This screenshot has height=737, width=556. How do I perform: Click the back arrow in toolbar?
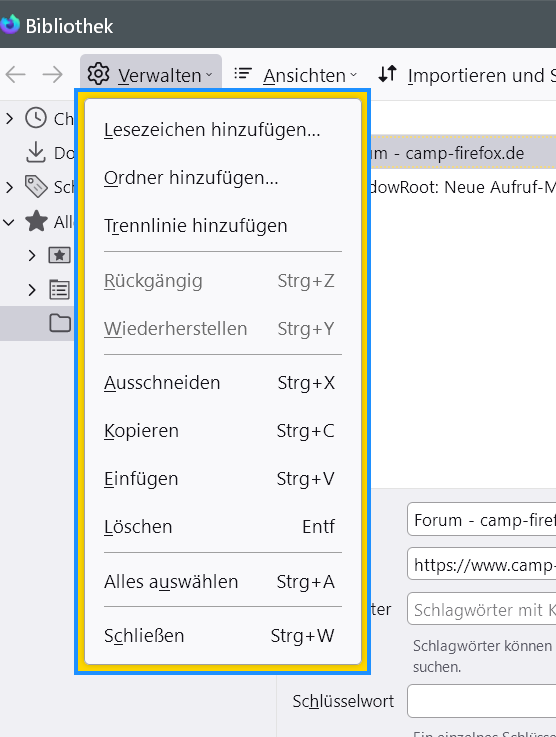pyautogui.click(x=16, y=74)
